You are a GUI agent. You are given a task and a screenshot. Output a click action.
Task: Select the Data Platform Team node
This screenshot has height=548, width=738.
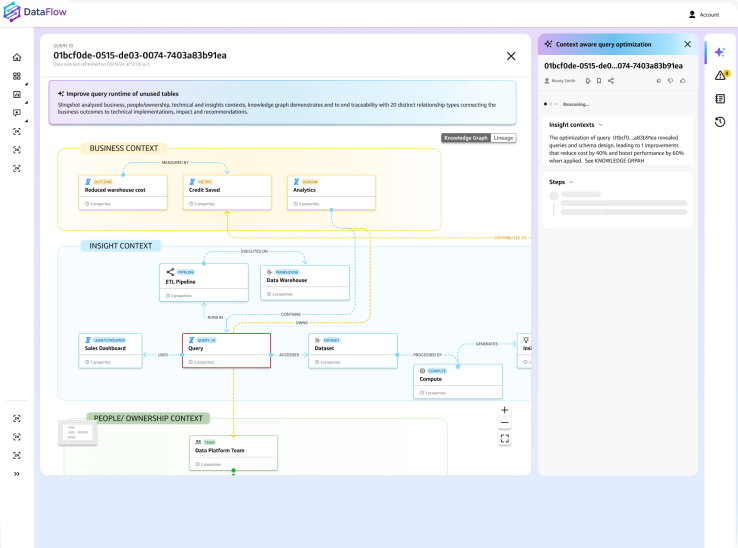pyautogui.click(x=233, y=453)
